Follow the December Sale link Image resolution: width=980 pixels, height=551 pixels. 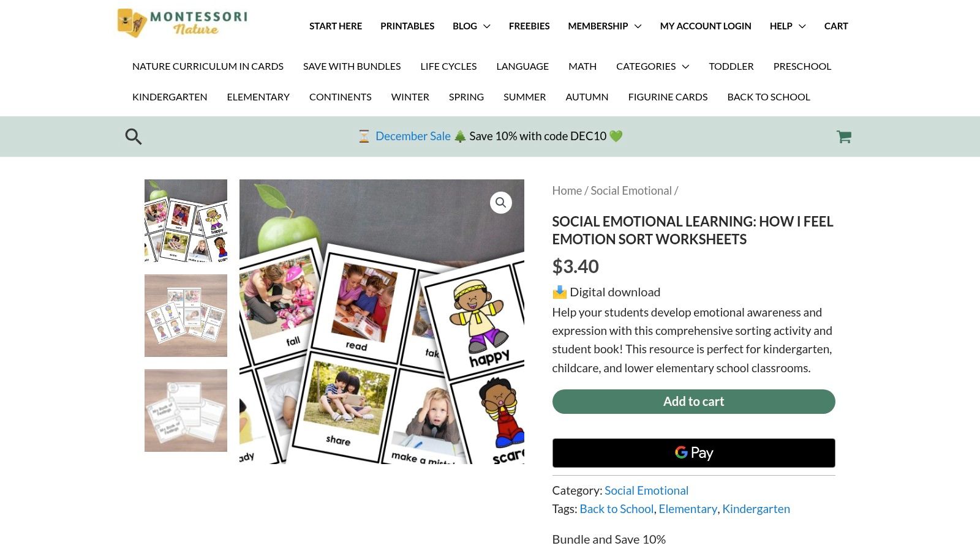tap(413, 136)
